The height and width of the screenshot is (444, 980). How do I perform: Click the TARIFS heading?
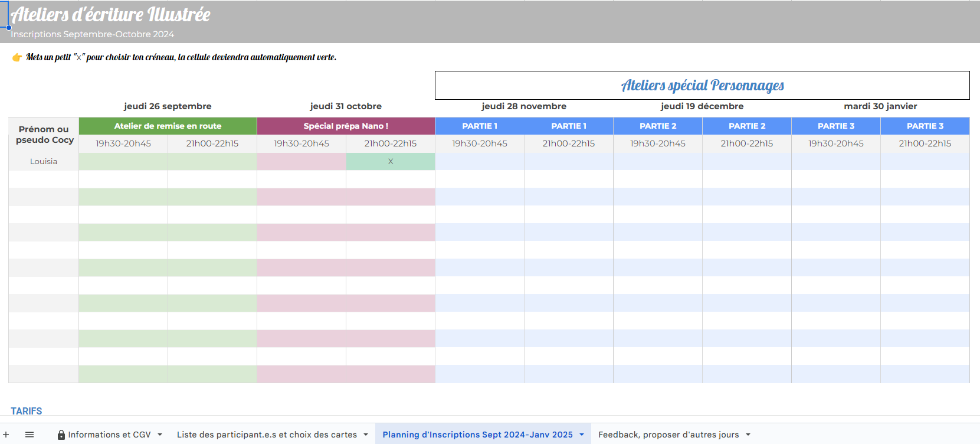[x=27, y=411]
